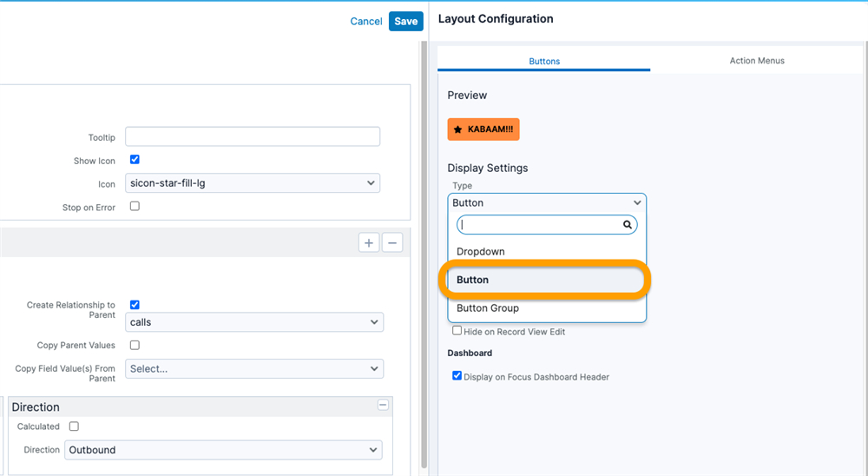Enable the Stop on Error checkbox
The height and width of the screenshot is (476, 868).
(x=135, y=207)
